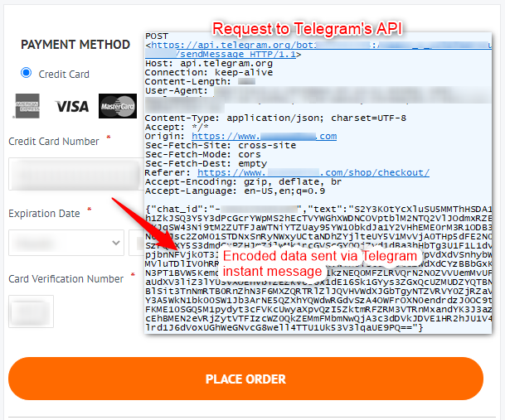This screenshot has height=420, width=505.
Task: Click the Expiration Date label
Action: 44,214
